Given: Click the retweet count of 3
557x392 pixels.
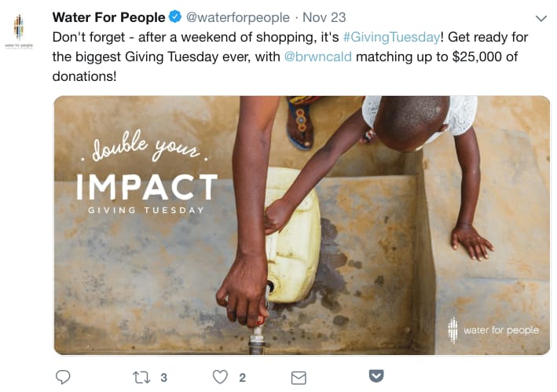Looking at the screenshot, I should [x=163, y=377].
